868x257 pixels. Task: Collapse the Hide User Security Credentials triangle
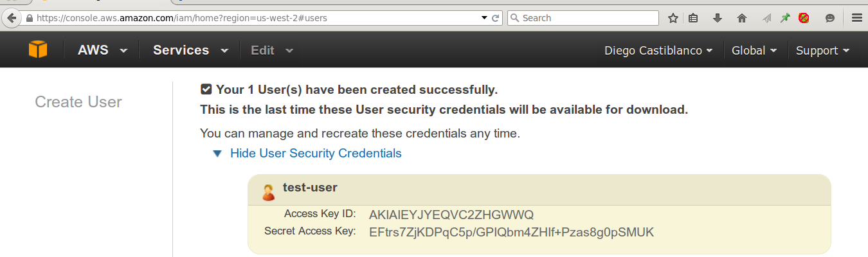pyautogui.click(x=217, y=154)
